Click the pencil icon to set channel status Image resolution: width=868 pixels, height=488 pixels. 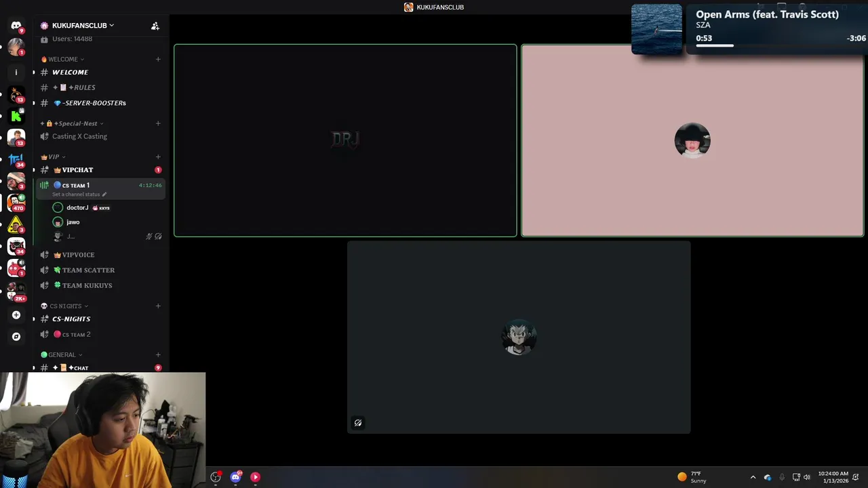pyautogui.click(x=104, y=195)
